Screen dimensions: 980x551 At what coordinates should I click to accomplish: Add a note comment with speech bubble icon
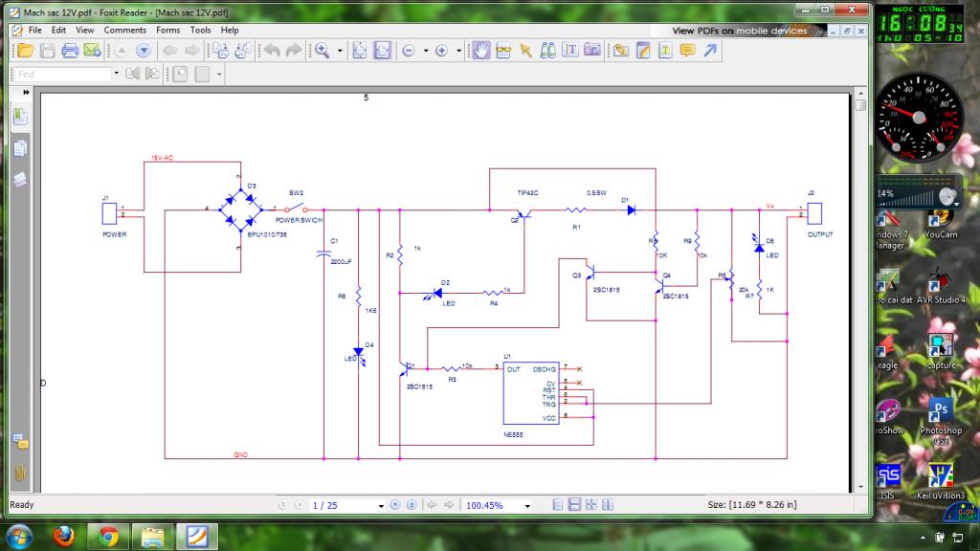687,50
